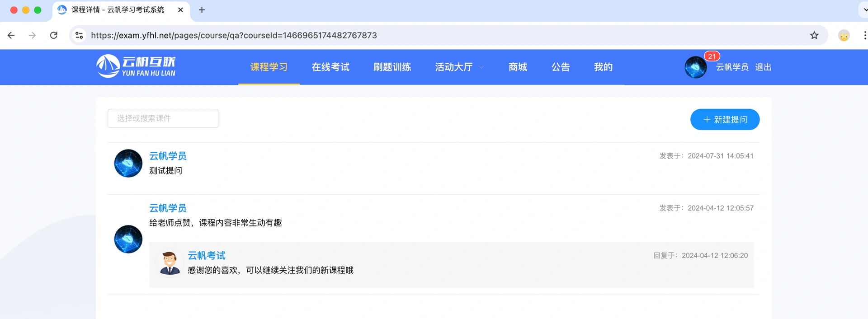The width and height of the screenshot is (868, 319).
Task: Click 云帆考试 name in the reply
Action: point(207,255)
